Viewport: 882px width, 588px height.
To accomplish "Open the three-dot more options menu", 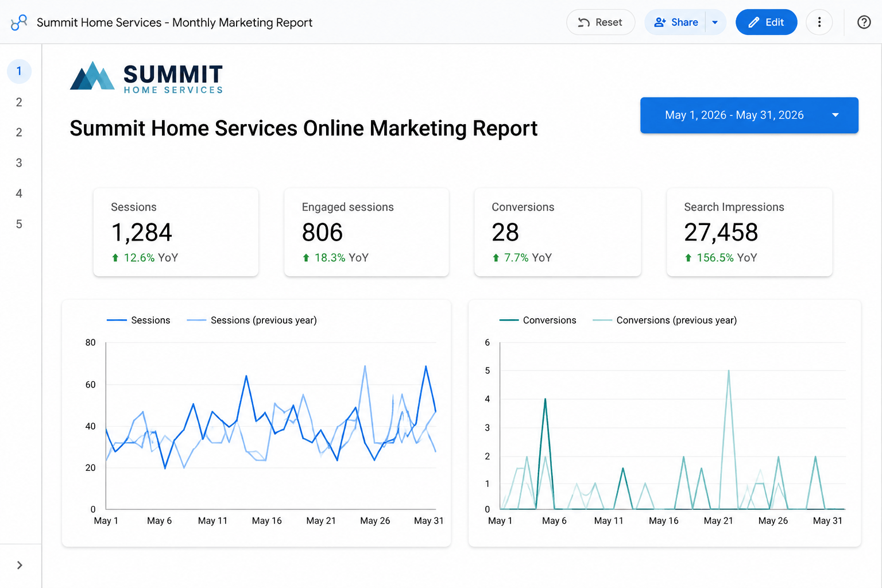I will click(x=819, y=22).
